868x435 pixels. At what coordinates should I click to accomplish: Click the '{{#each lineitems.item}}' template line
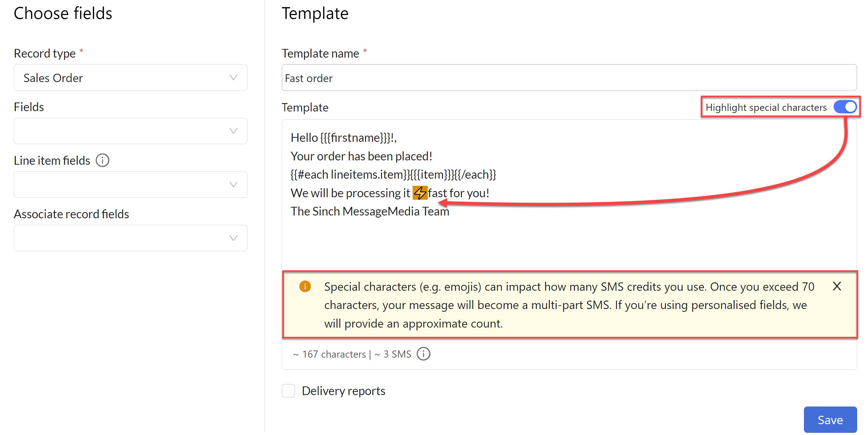tap(393, 175)
